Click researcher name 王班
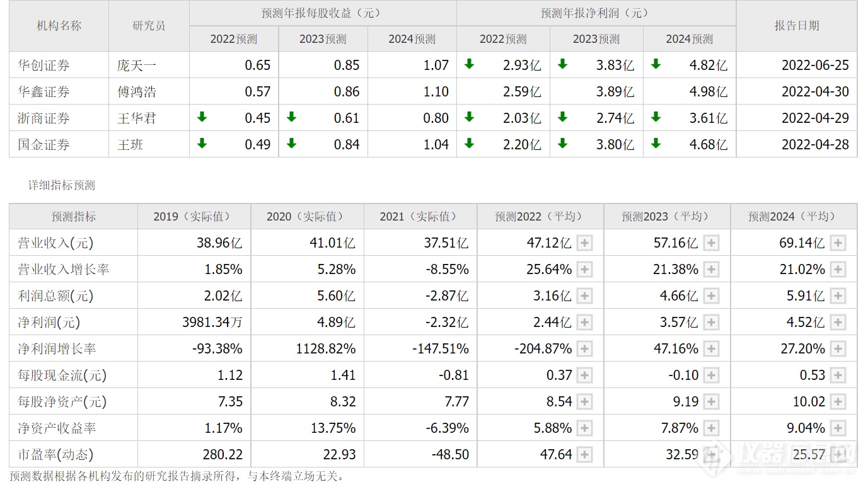This screenshot has height=487, width=868. point(130,144)
